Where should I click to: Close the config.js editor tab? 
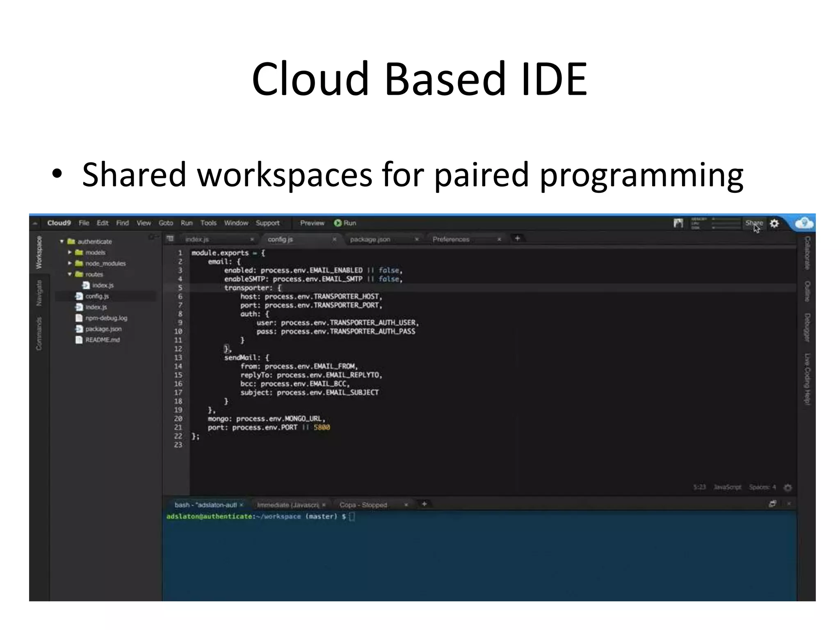pyautogui.click(x=334, y=239)
